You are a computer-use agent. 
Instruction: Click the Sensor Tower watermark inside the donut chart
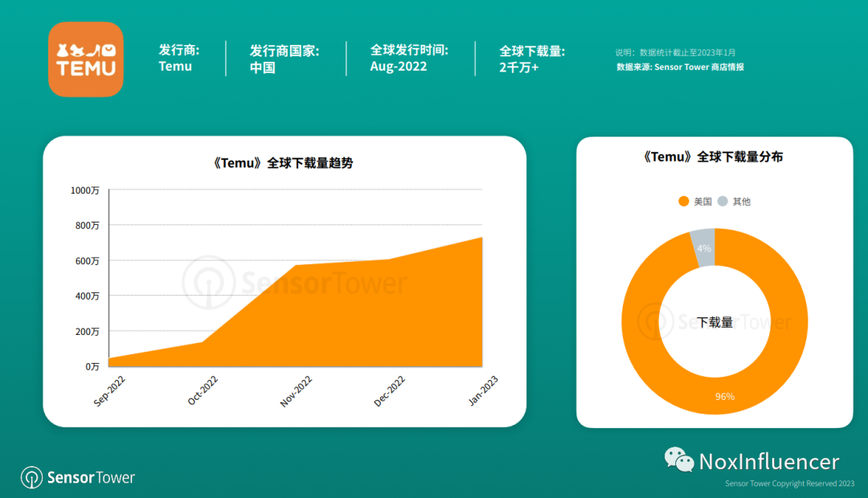pyautogui.click(x=714, y=321)
